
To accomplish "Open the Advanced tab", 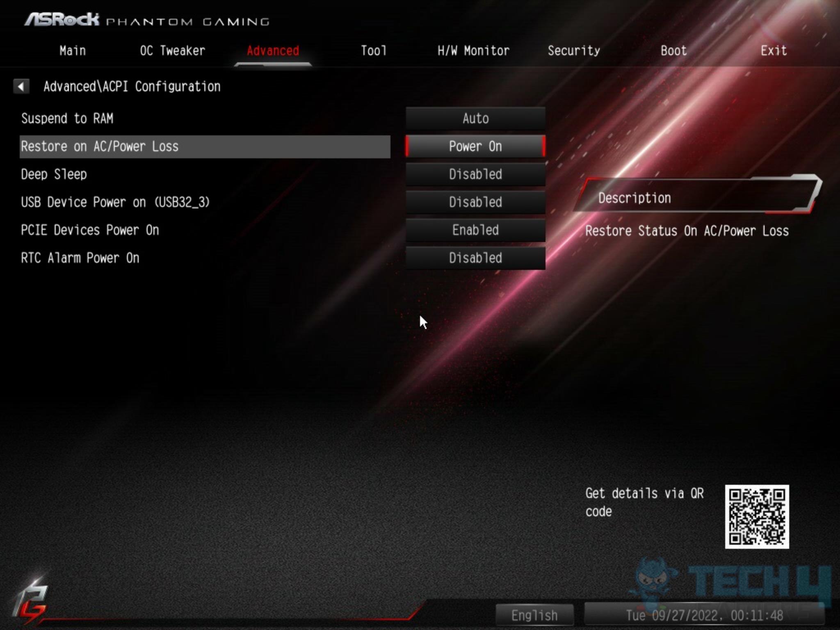I will 272,51.
